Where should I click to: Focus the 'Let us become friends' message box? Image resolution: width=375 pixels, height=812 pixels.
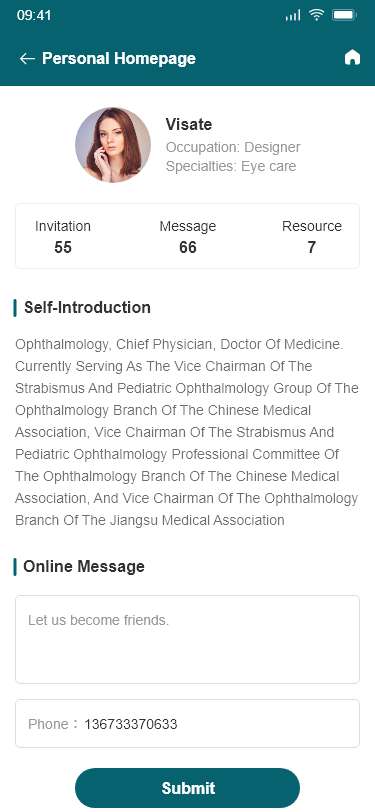pyautogui.click(x=188, y=640)
